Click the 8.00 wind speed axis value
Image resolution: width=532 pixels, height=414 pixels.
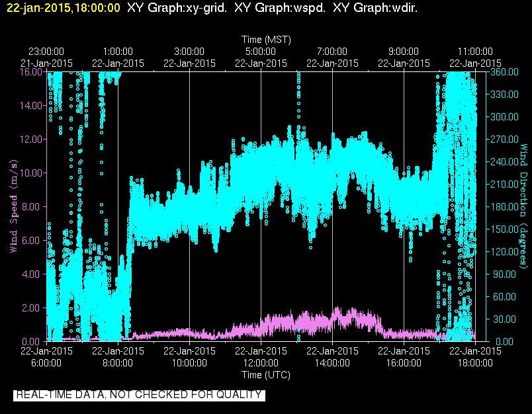coord(32,207)
